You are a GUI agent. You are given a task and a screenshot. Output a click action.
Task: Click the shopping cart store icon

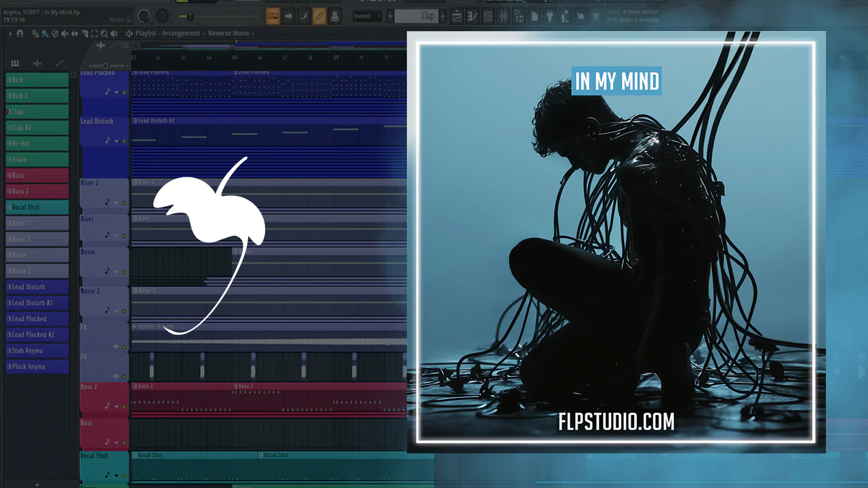(596, 16)
